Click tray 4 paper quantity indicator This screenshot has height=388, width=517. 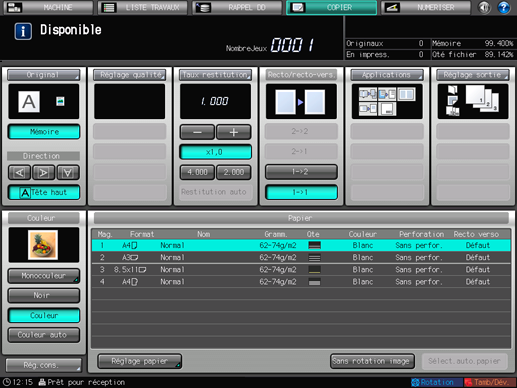pyautogui.click(x=314, y=282)
